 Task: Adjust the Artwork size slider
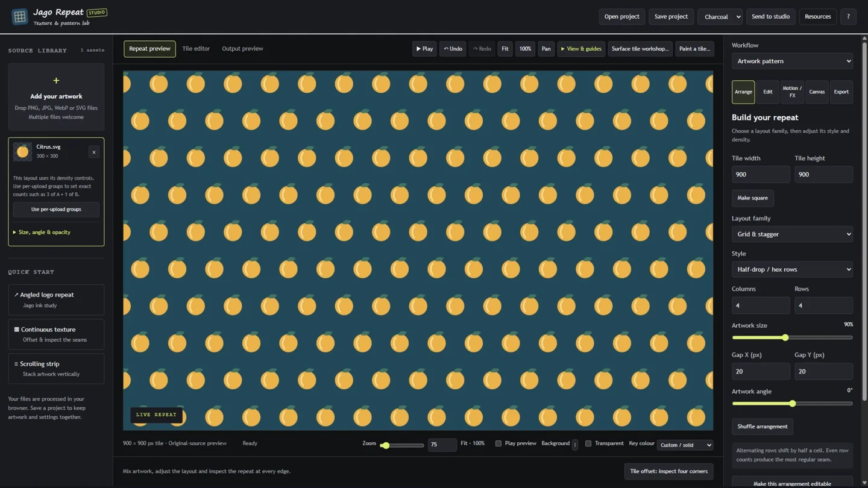coord(792,338)
